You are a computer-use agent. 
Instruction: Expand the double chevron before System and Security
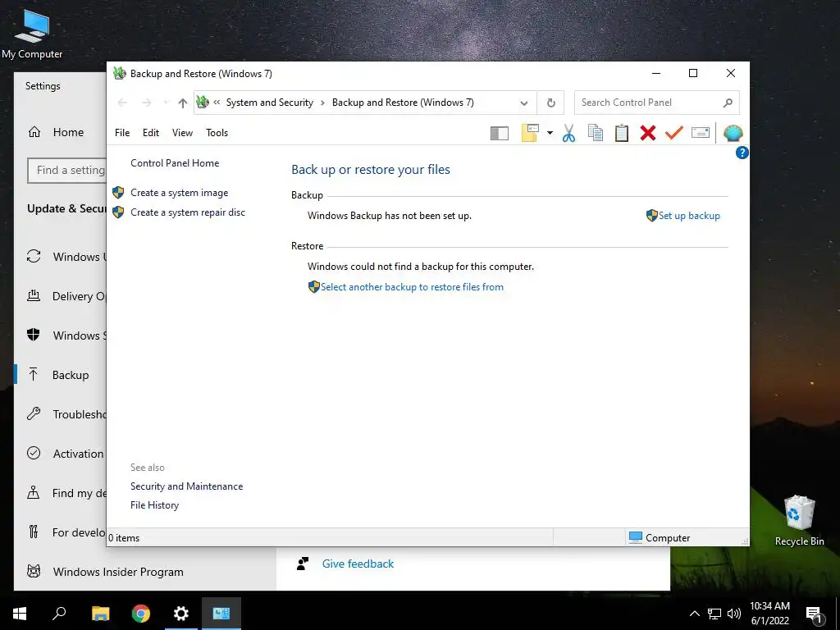[x=217, y=103]
